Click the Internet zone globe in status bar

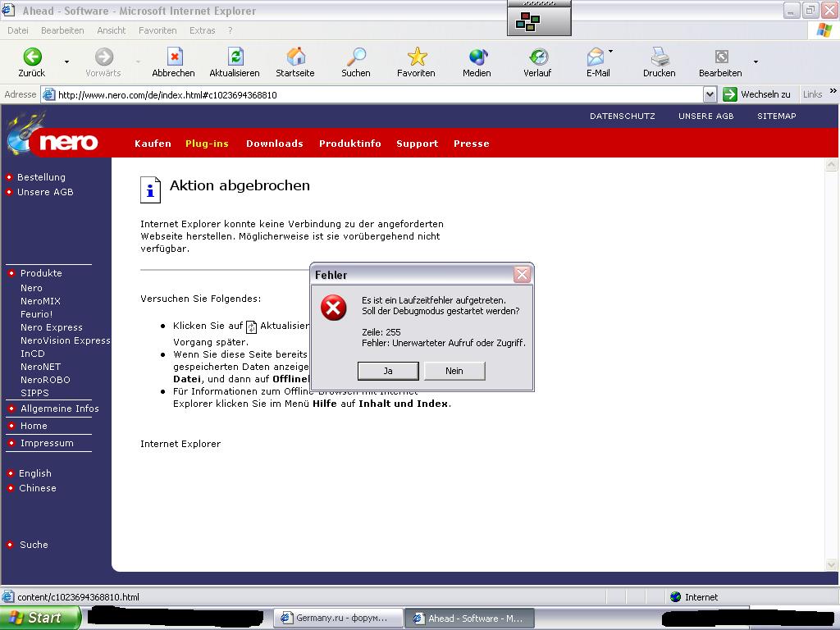click(x=676, y=597)
